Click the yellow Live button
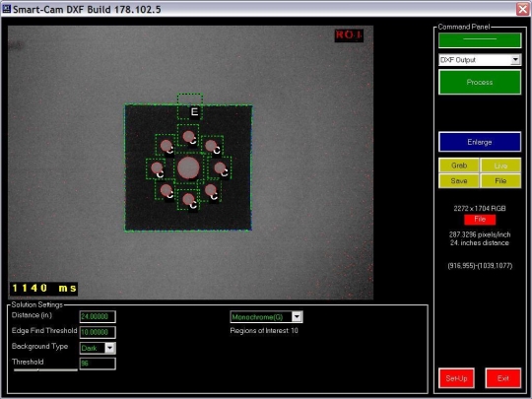 click(500, 166)
